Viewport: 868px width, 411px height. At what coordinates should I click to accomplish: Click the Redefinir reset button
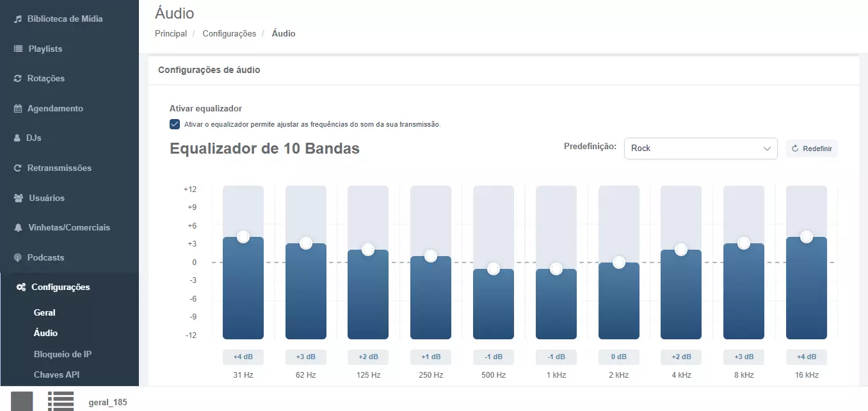[x=811, y=148]
